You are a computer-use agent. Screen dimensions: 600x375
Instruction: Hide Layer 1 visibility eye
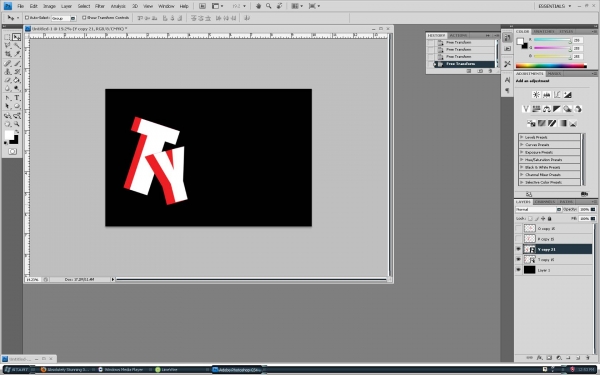pyautogui.click(x=518, y=270)
